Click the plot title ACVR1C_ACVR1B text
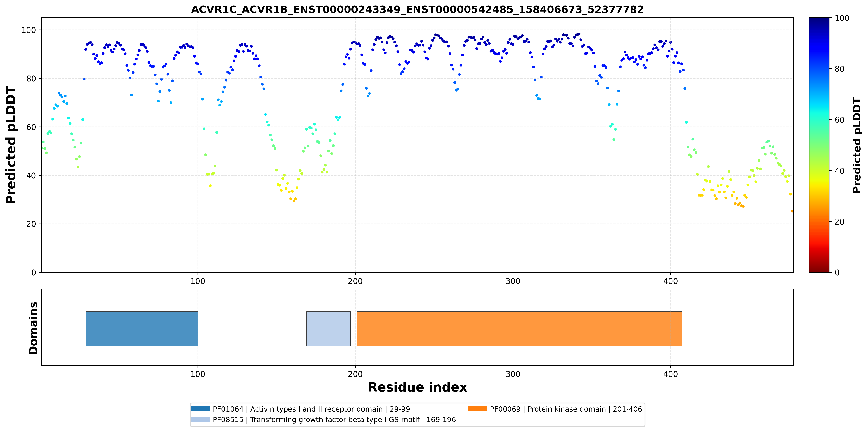The width and height of the screenshot is (868, 432). [x=418, y=9]
